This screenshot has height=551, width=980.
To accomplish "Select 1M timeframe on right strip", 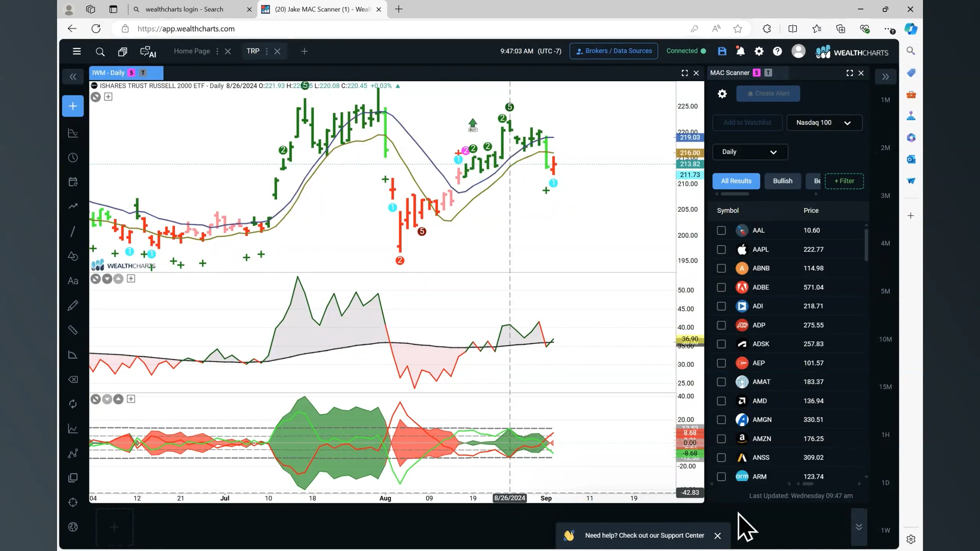I will [x=886, y=100].
